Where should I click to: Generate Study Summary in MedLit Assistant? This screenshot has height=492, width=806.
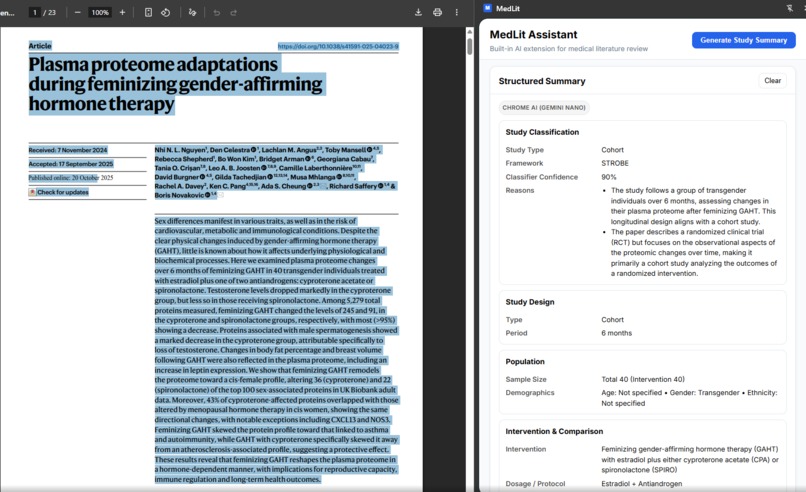click(743, 40)
